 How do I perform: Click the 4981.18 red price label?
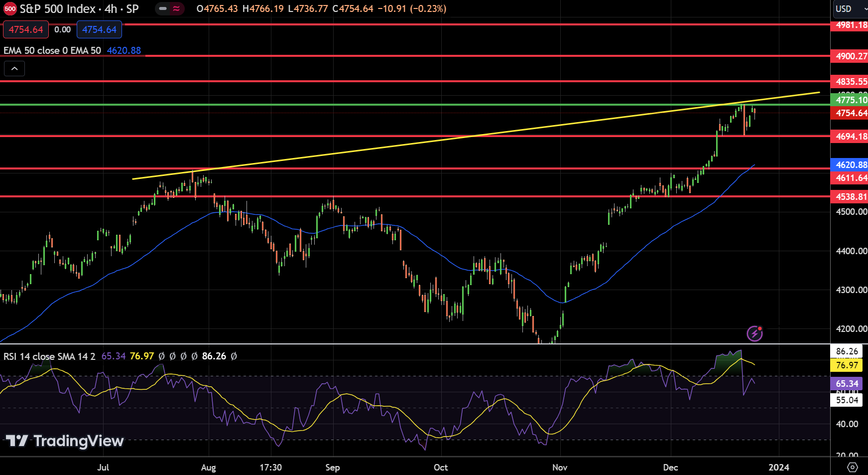[849, 24]
